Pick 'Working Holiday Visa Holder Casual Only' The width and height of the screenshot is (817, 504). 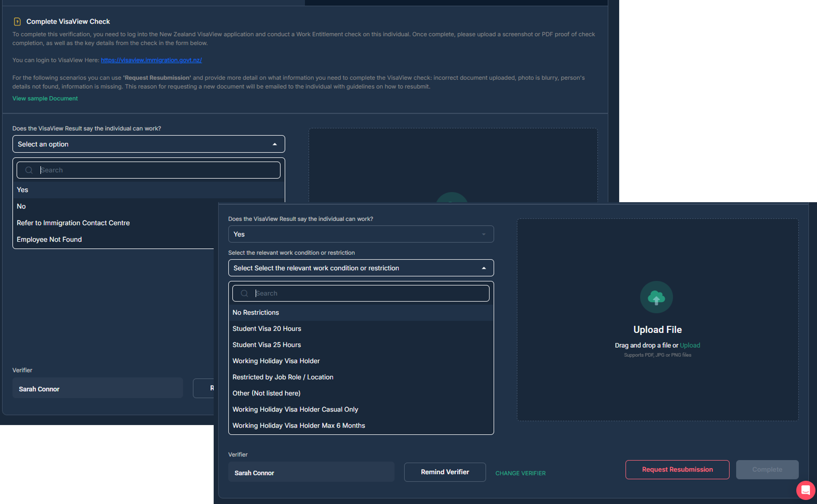click(361, 409)
